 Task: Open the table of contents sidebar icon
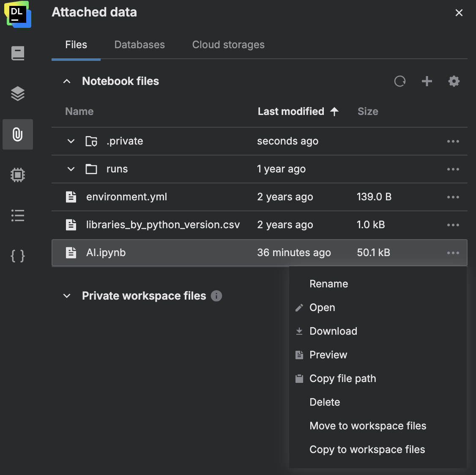[x=17, y=216]
